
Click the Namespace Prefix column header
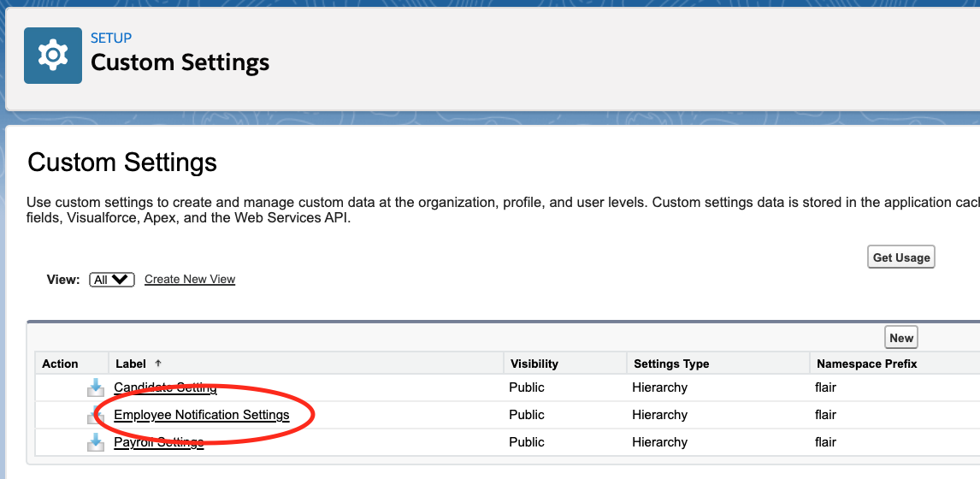(x=867, y=364)
